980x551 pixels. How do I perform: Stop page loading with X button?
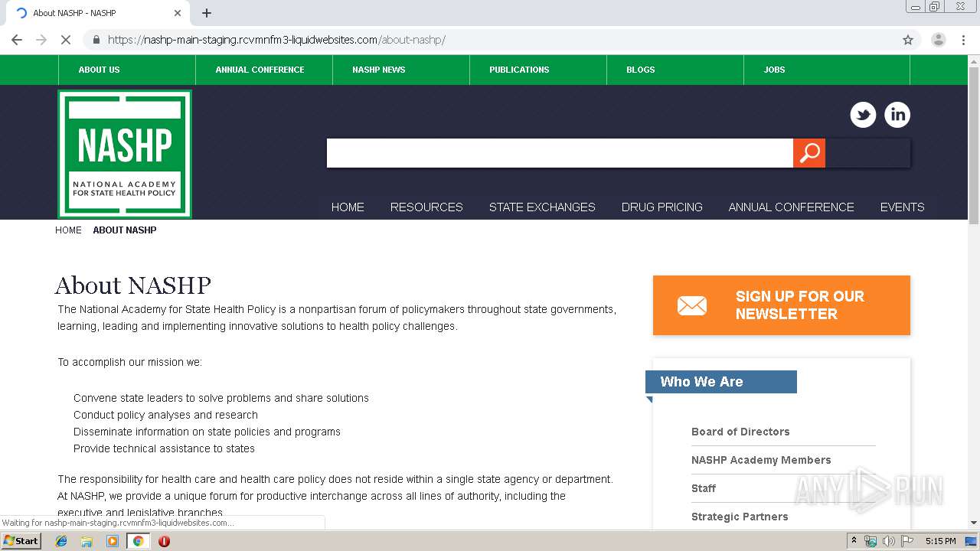point(66,40)
